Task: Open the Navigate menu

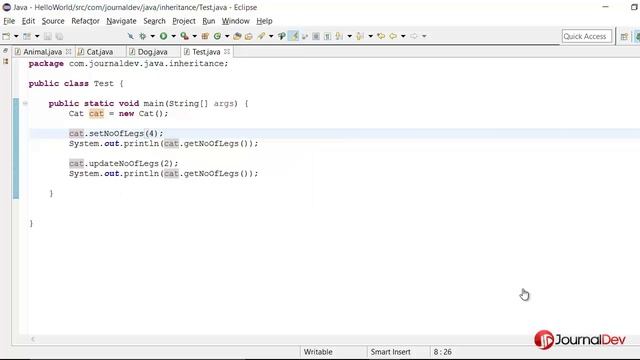Action: (121, 21)
